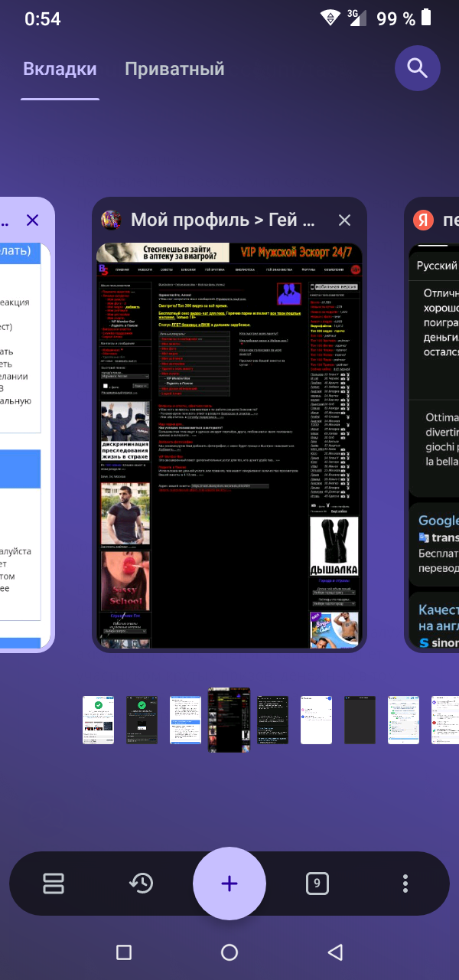
Task: Open the center tab page preview
Action: click(229, 444)
